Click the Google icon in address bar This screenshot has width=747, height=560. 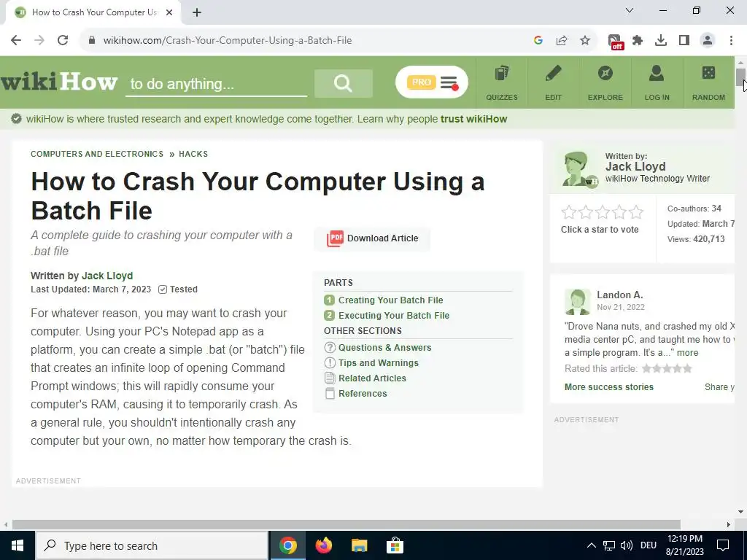pyautogui.click(x=538, y=41)
